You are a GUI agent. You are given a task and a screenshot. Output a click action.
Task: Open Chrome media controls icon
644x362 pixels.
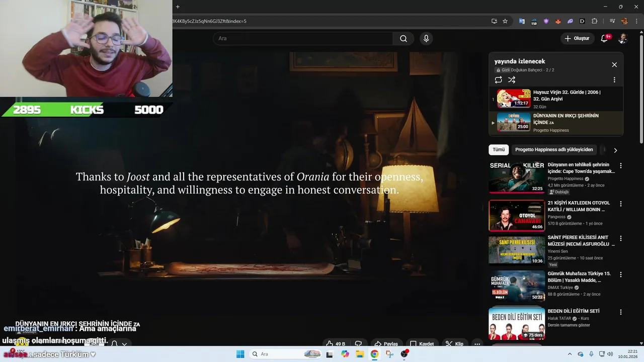tap(612, 21)
